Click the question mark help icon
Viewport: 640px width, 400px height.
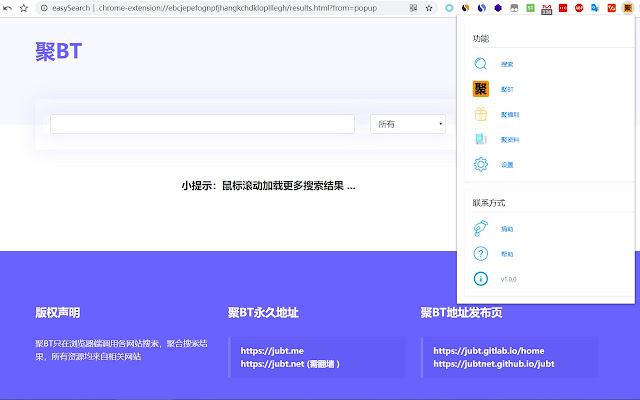pos(481,253)
